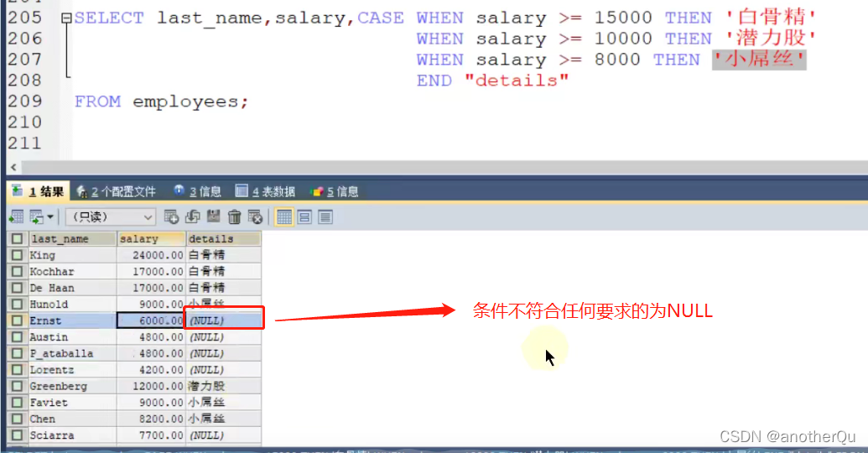Click the highlighted '小屌丝' string in editor
This screenshot has height=453, width=868.
(759, 60)
